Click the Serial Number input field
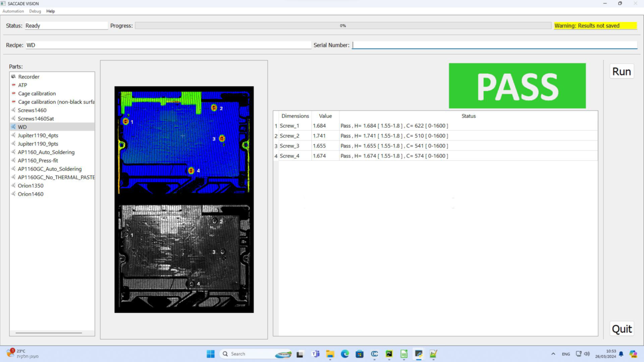The width and height of the screenshot is (644, 362). pos(495,45)
